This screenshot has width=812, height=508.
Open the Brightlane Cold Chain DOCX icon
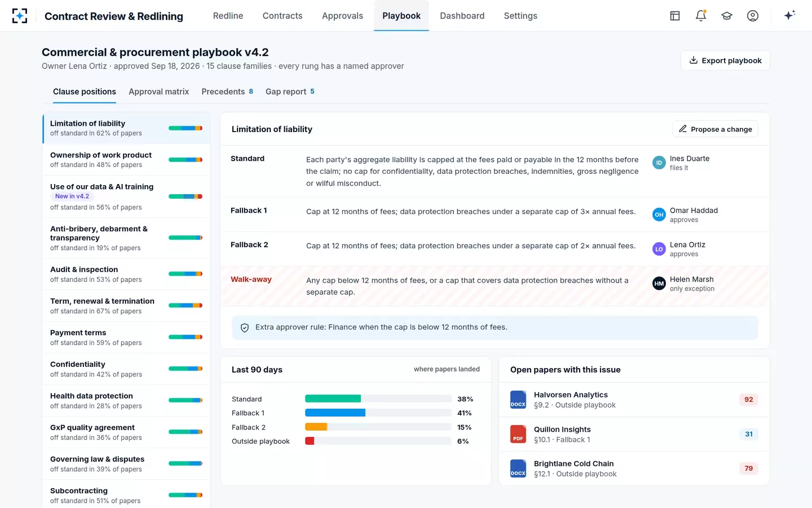click(x=518, y=468)
